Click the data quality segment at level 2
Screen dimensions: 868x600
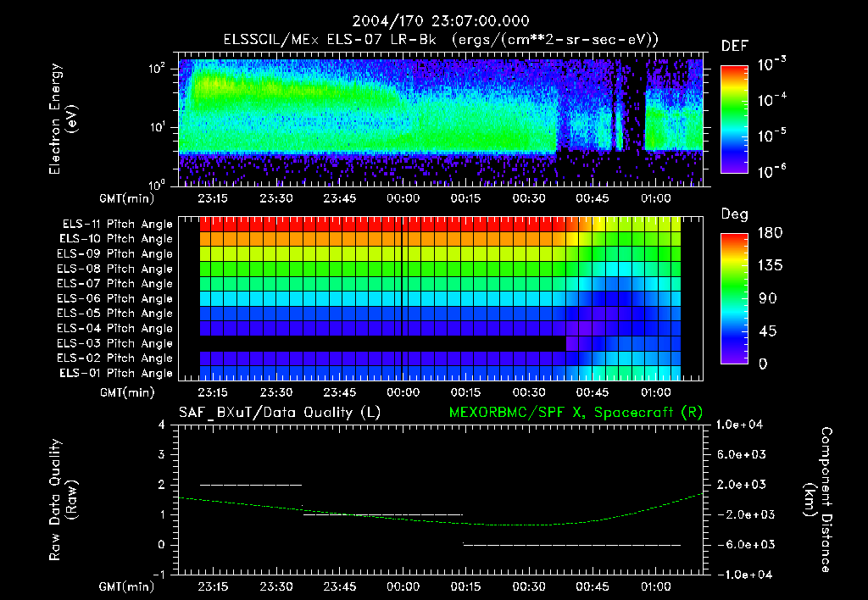pyautogui.click(x=251, y=485)
